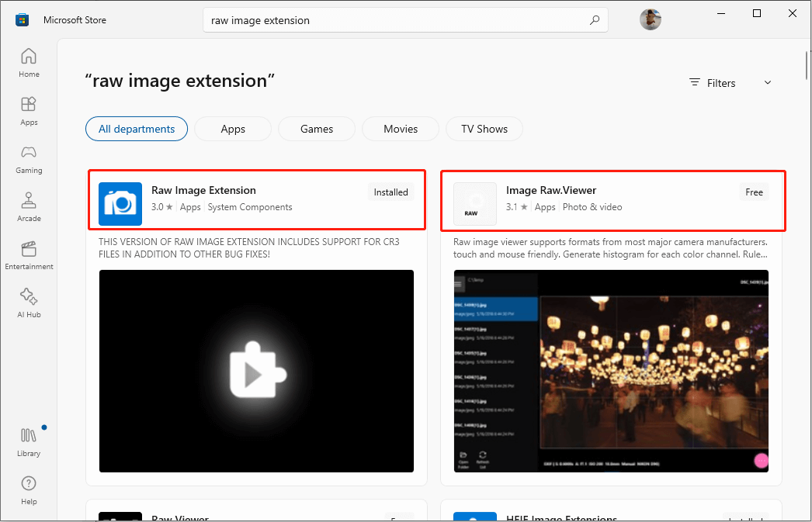Image resolution: width=812 pixels, height=522 pixels.
Task: Click the Free button for Image Raw.Viewer
Action: click(754, 192)
